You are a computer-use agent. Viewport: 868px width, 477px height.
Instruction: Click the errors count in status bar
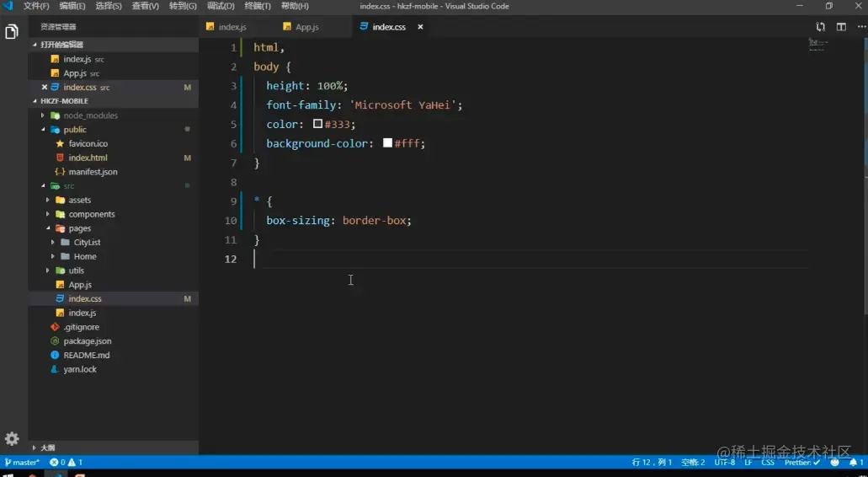[x=57, y=462]
